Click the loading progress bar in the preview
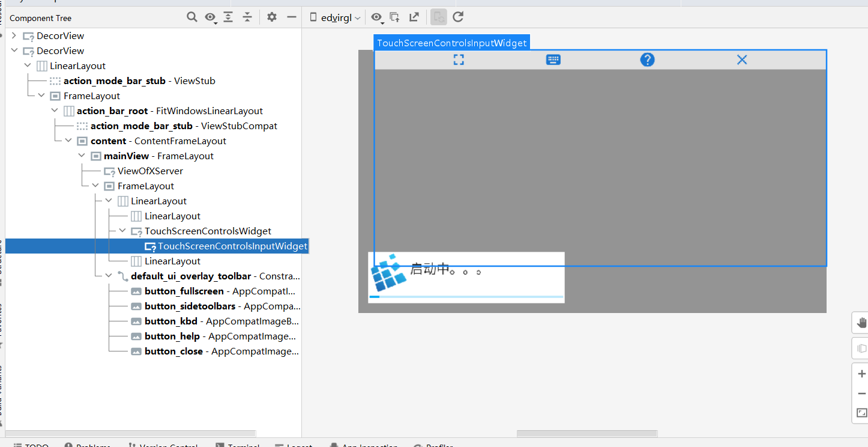Screen dimensions: 868x447 pyautogui.click(x=466, y=296)
